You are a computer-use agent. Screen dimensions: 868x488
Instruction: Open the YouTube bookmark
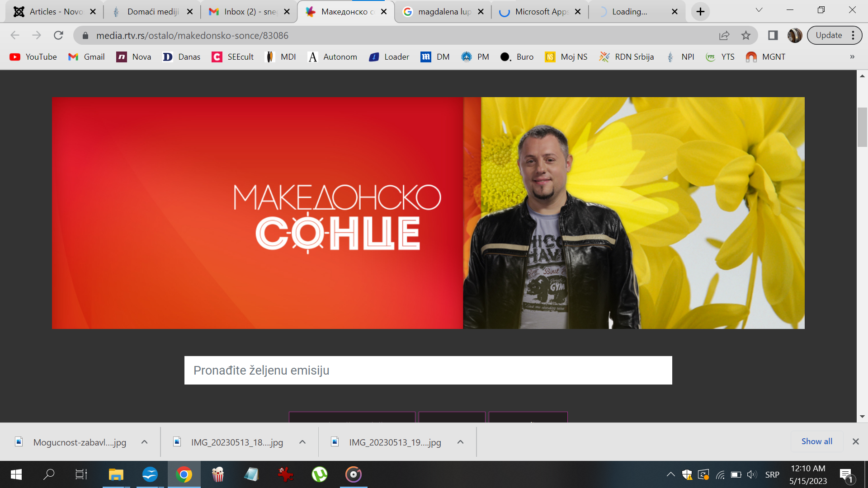33,57
